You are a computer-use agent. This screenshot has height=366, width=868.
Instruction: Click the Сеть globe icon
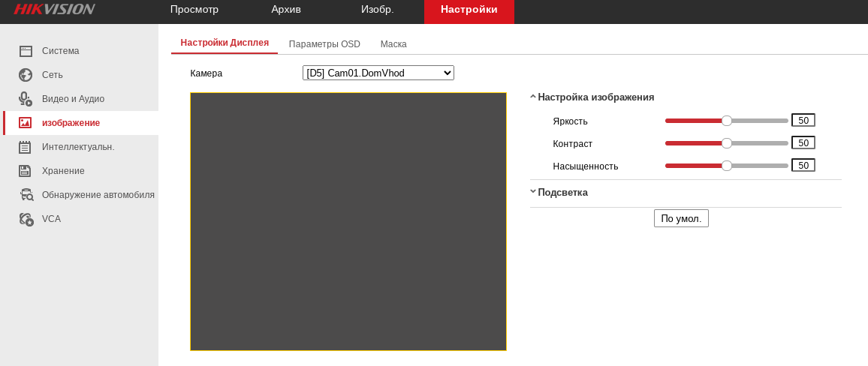tap(26, 75)
